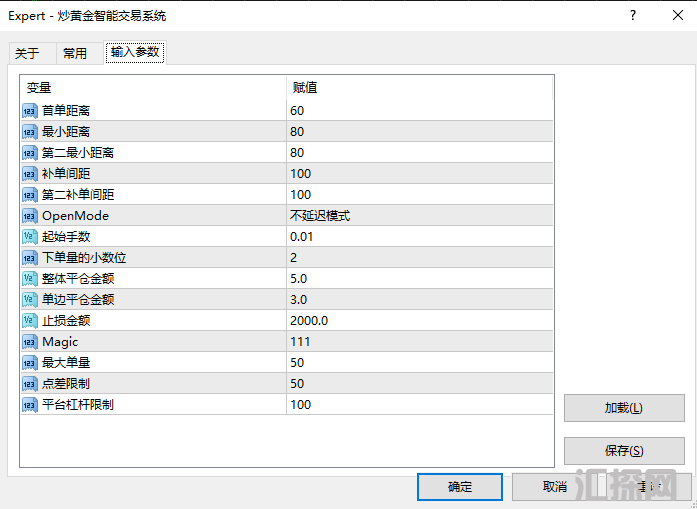This screenshot has height=509, width=697.
Task: Click the 起始手数 variable name
Action: tap(66, 237)
